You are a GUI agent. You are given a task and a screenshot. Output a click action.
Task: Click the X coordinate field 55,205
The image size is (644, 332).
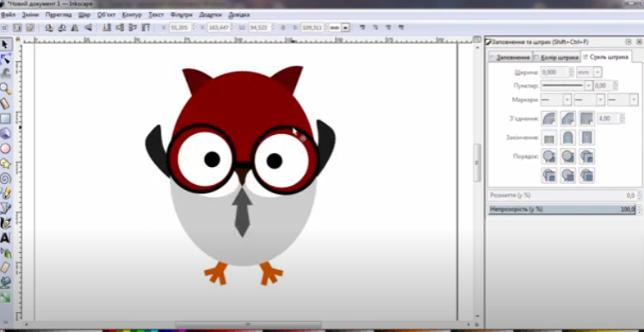(180, 28)
